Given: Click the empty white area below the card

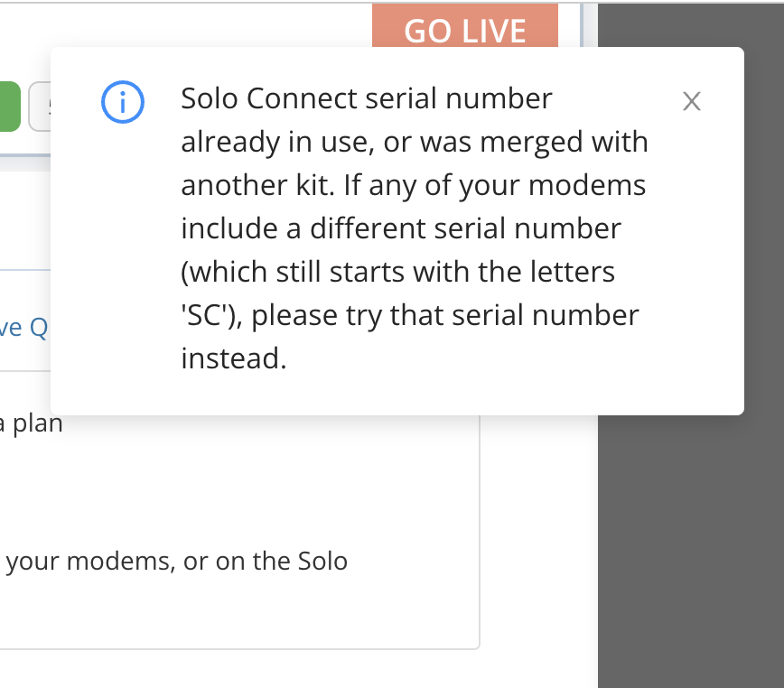Looking at the screenshot, I should pyautogui.click(x=271, y=670).
